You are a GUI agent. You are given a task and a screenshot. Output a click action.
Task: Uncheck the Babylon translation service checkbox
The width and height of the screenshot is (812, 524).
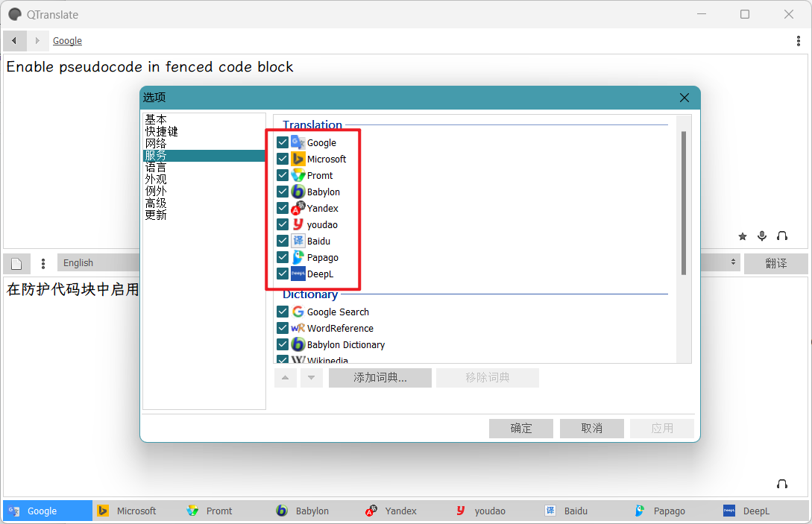click(283, 192)
